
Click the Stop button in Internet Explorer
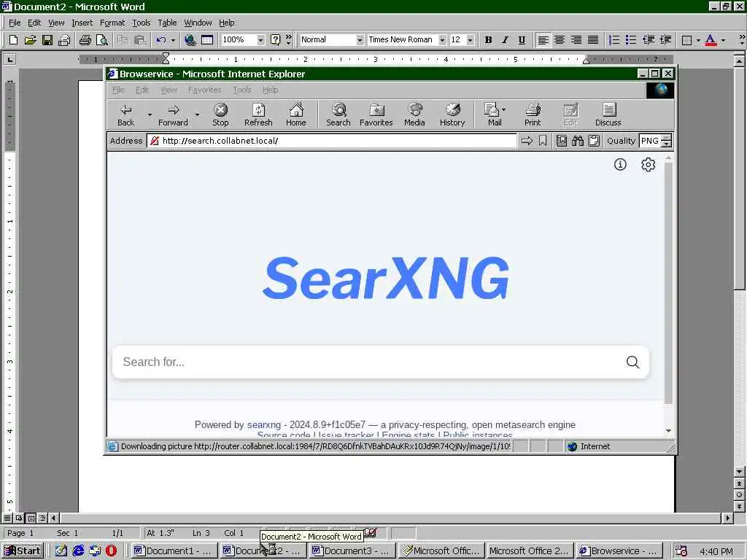pos(220,115)
